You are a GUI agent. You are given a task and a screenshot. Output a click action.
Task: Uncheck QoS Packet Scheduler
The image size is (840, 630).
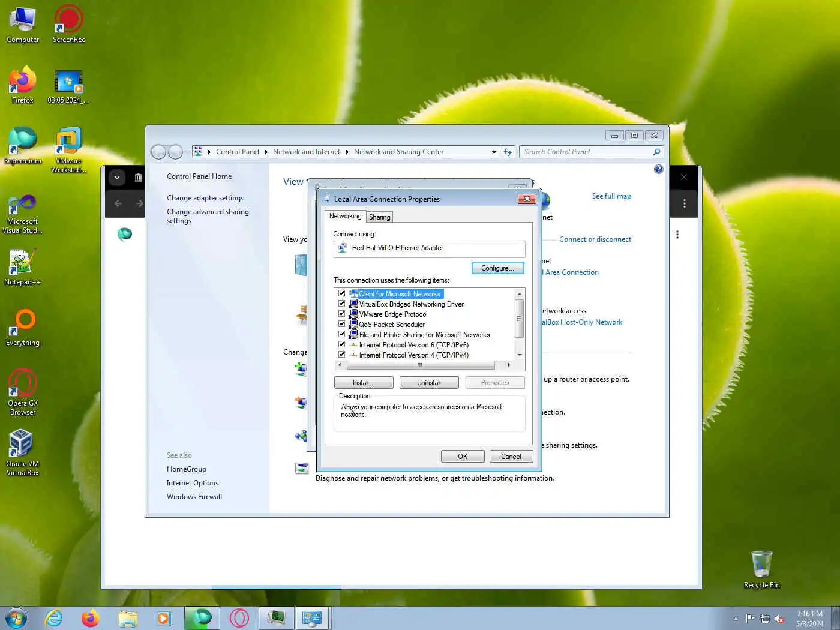point(341,324)
